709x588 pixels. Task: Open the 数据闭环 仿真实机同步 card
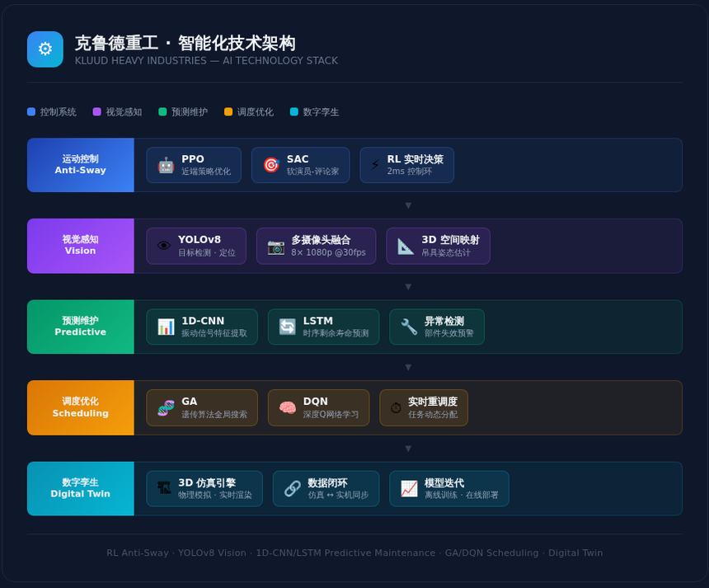tap(326, 488)
